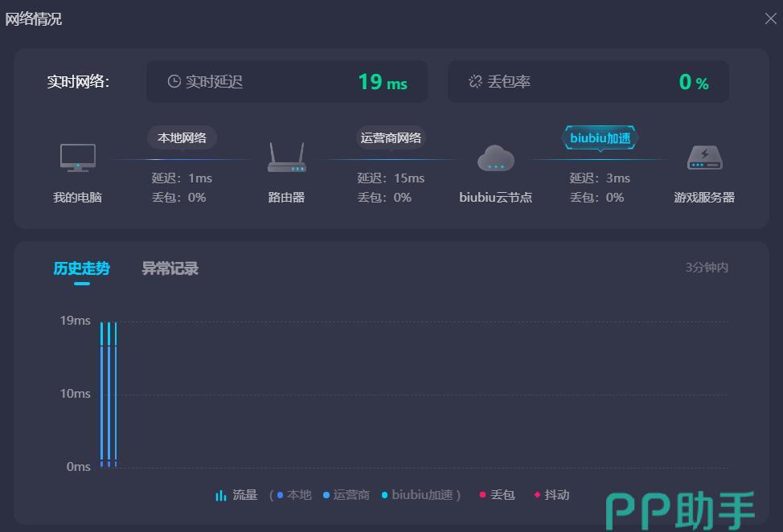Image resolution: width=783 pixels, height=532 pixels.
Task: Open the 异常记录 tab
Action: click(170, 268)
